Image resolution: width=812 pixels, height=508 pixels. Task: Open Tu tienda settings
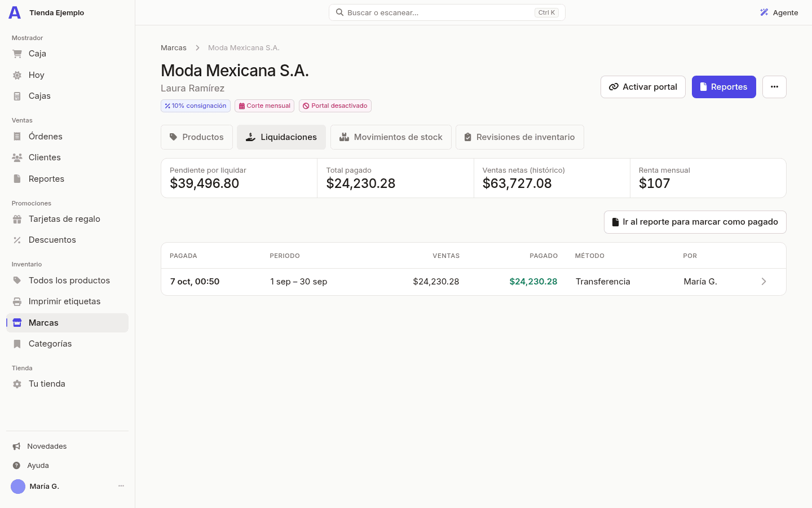click(x=67, y=384)
